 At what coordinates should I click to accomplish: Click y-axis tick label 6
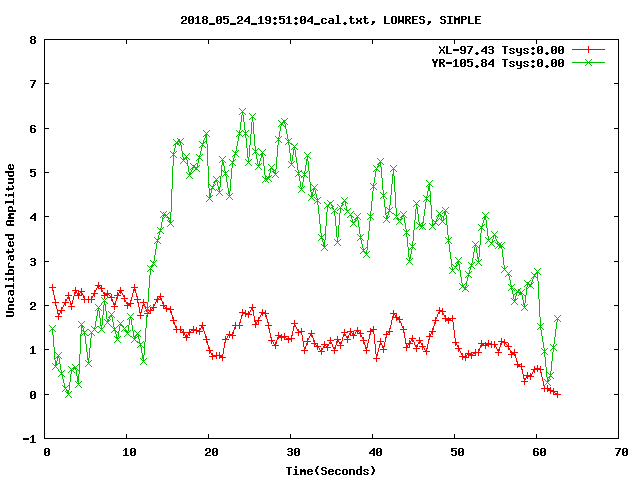(33, 129)
